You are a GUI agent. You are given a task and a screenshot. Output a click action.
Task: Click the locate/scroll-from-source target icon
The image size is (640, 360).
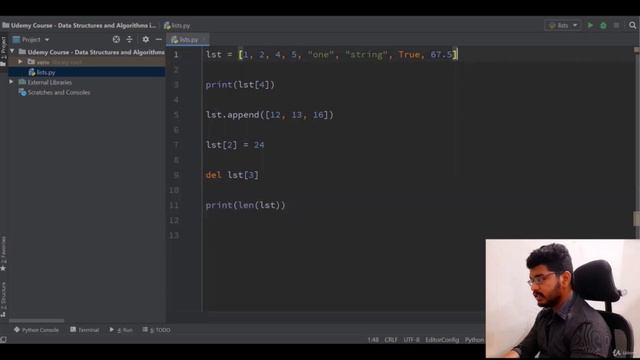[x=116, y=39]
